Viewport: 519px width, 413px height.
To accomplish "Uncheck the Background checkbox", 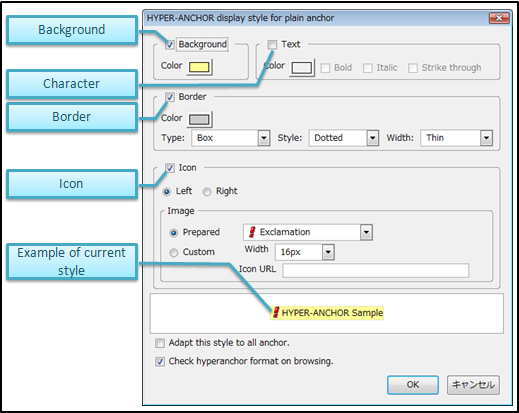I will 170,44.
